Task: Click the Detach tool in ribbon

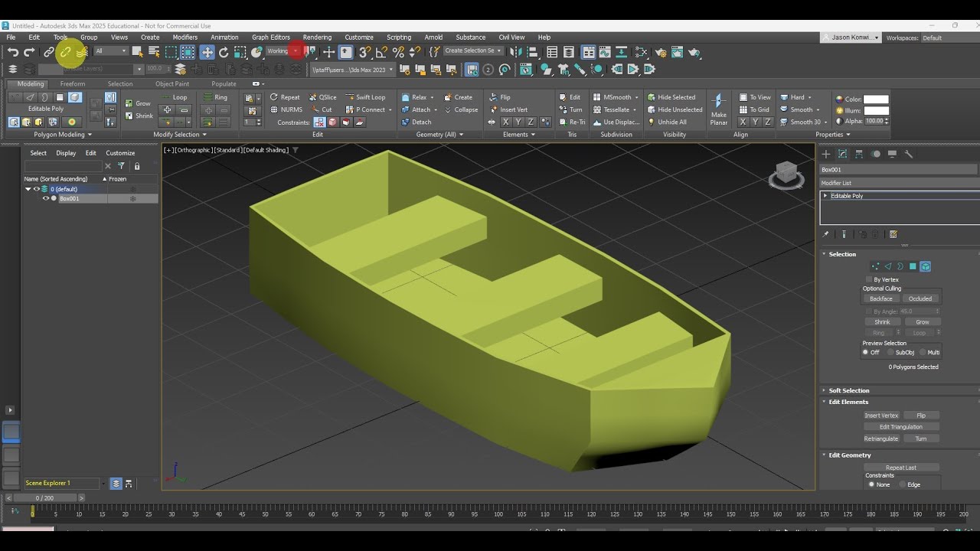Action: click(416, 122)
